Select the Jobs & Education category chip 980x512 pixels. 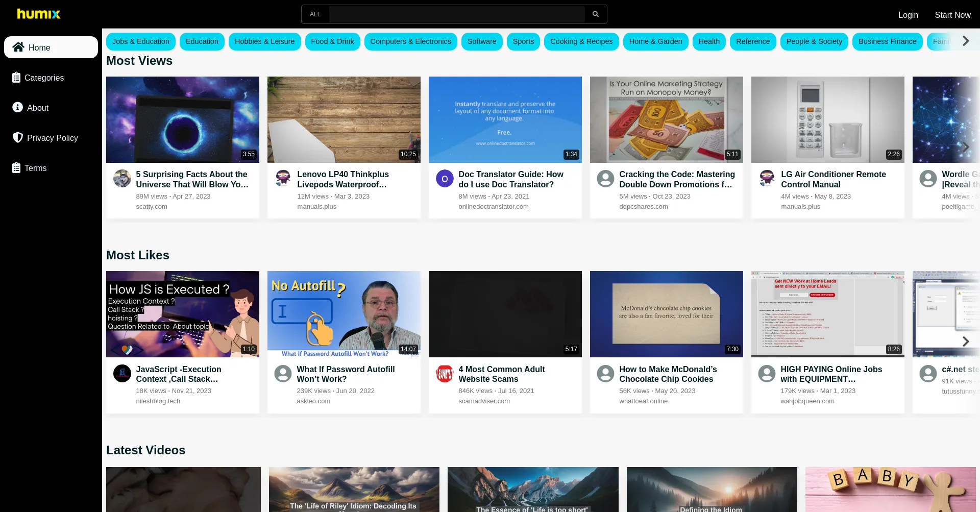pos(141,41)
